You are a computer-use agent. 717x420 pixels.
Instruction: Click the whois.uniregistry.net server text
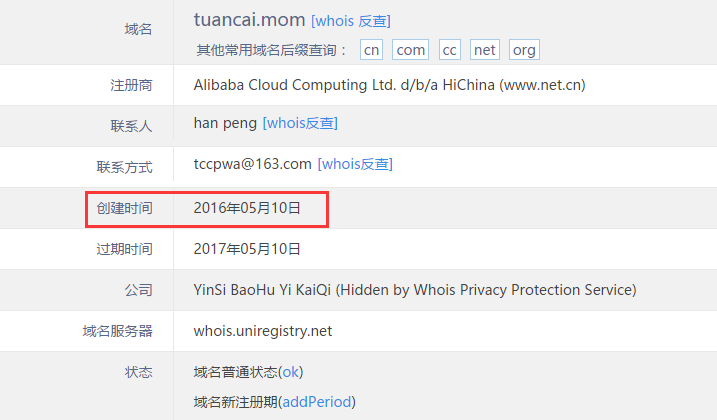263,331
